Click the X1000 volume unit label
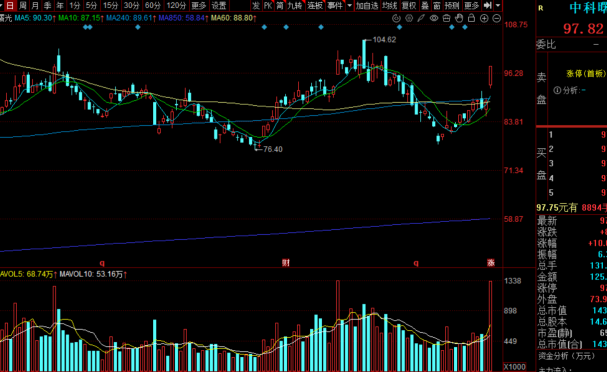 pos(514,367)
